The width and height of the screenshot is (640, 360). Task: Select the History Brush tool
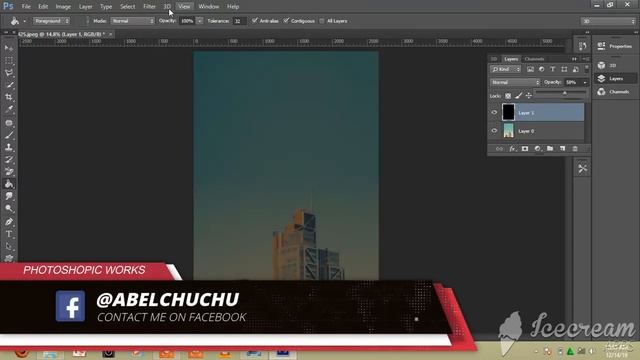9,159
